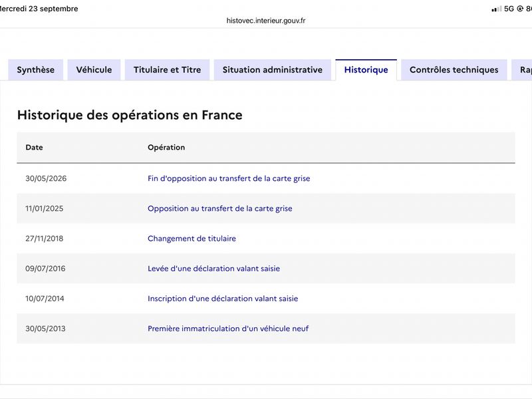Select Changement de titulaire operation

192,239
